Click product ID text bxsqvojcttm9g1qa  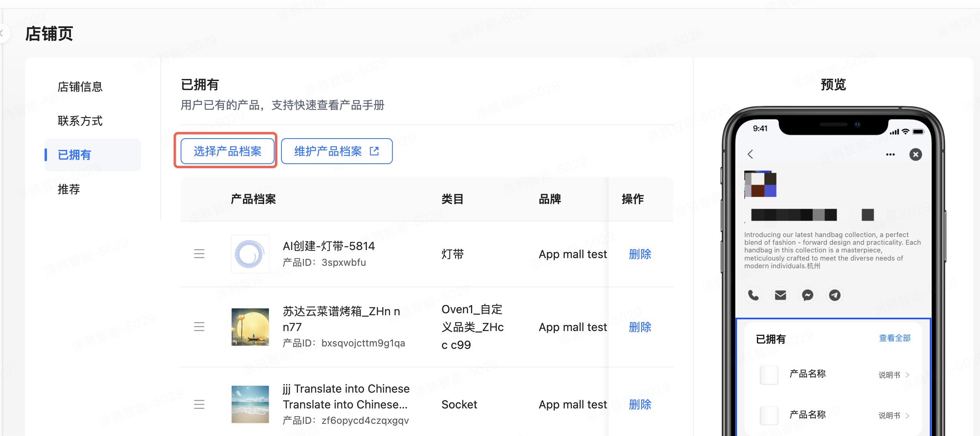(363, 343)
